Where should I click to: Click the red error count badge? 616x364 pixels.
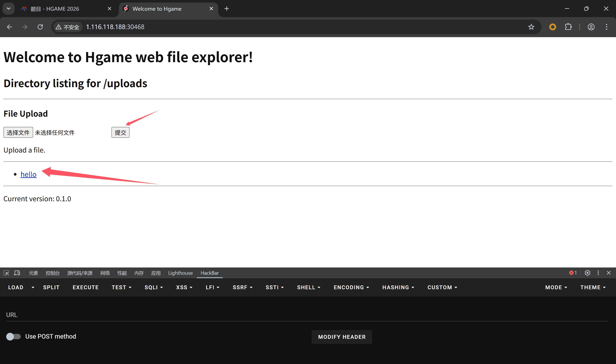[x=573, y=273]
